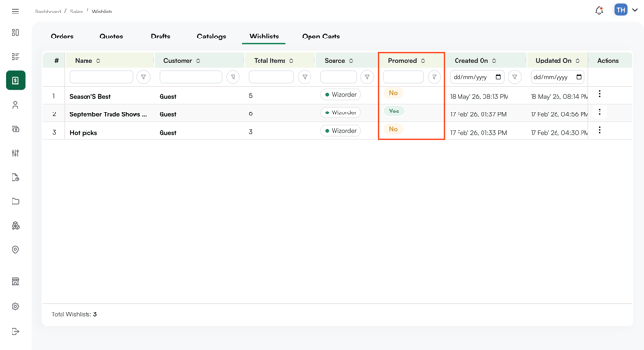The height and width of the screenshot is (350, 644).
Task: Click Guest customer in Hot picks row
Action: 167,133
